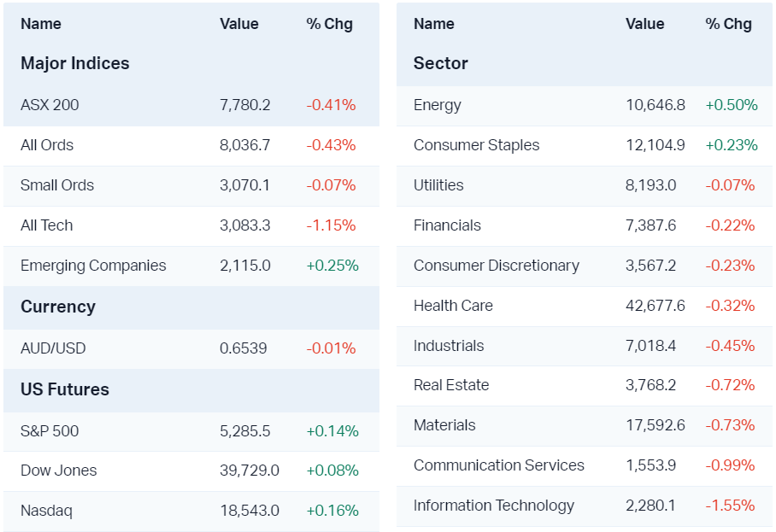Select the Nasdaq futures name
The width and height of the screenshot is (776, 532).
46,511
